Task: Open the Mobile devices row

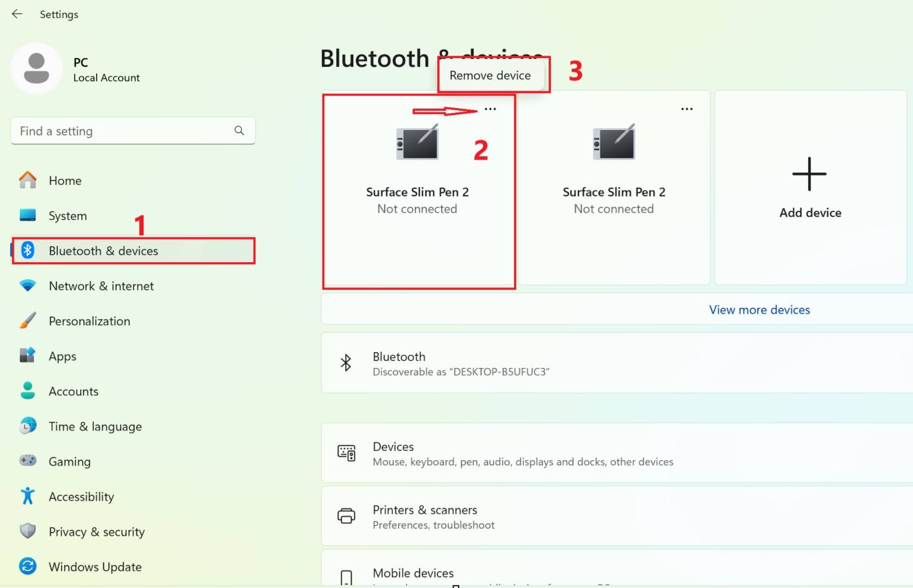Action: (x=617, y=569)
